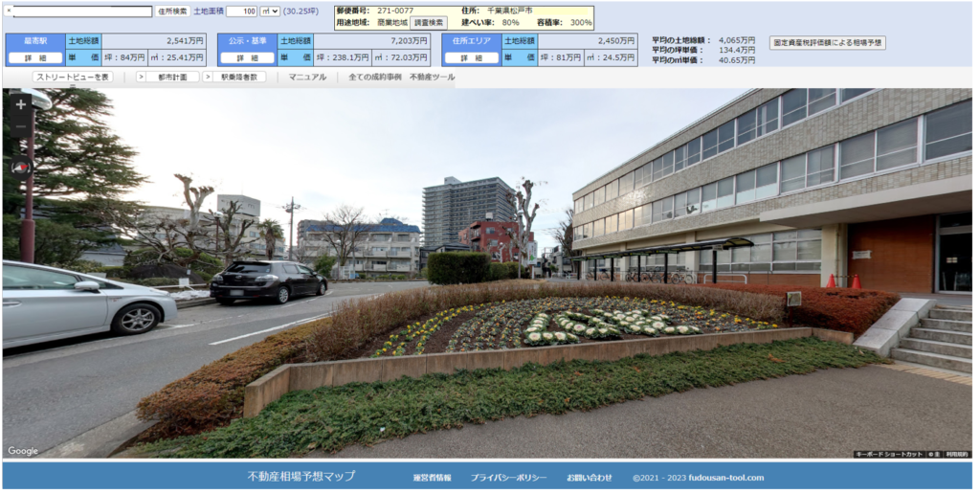
Task: Zoom in Street View with plus button
Action: click(21, 103)
